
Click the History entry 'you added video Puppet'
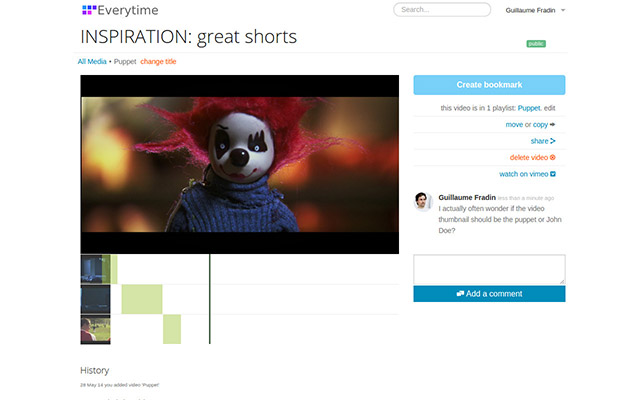click(120, 385)
